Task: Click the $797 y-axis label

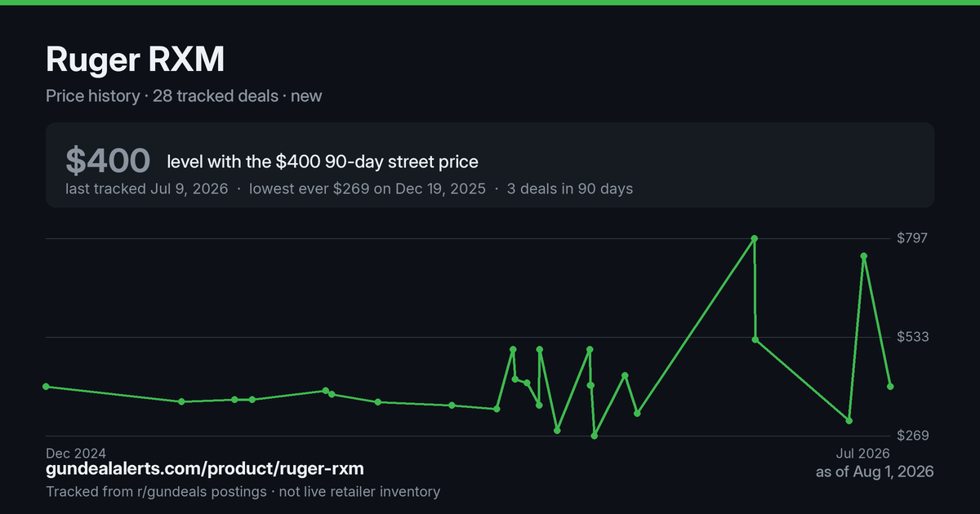Action: click(x=914, y=238)
